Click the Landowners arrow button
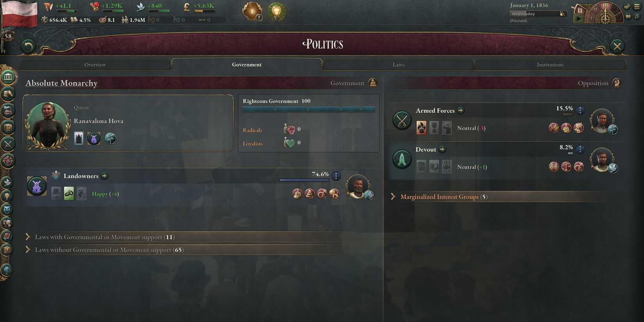This screenshot has width=644, height=322. tap(105, 176)
